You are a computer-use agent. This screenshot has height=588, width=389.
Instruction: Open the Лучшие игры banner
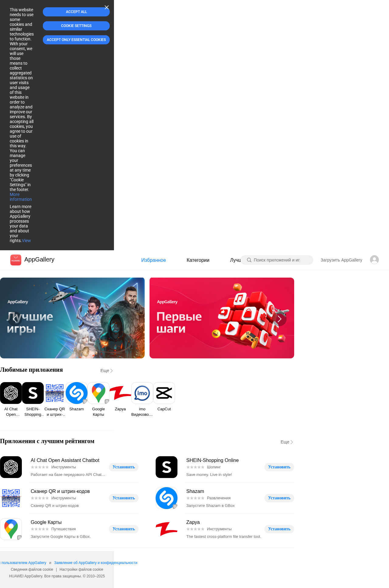point(72,318)
